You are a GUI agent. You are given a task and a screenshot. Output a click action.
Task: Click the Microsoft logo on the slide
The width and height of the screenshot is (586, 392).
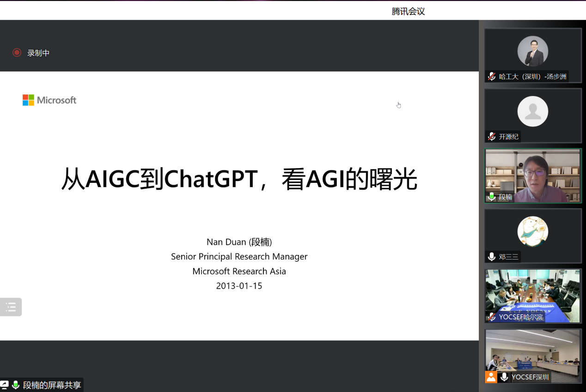pos(49,100)
